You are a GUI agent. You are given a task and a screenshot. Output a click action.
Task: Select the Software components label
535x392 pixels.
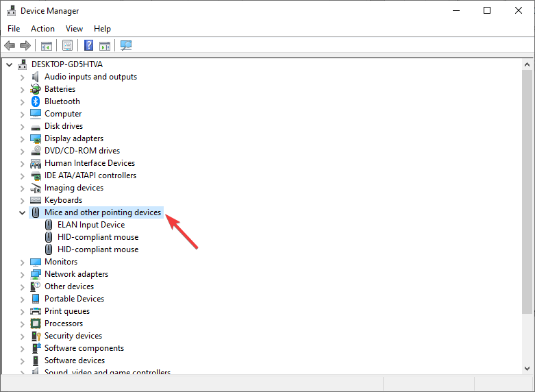[x=84, y=348]
